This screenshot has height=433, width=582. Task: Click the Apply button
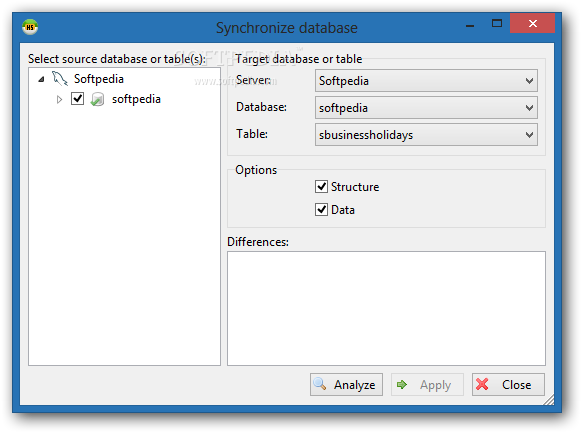[427, 384]
